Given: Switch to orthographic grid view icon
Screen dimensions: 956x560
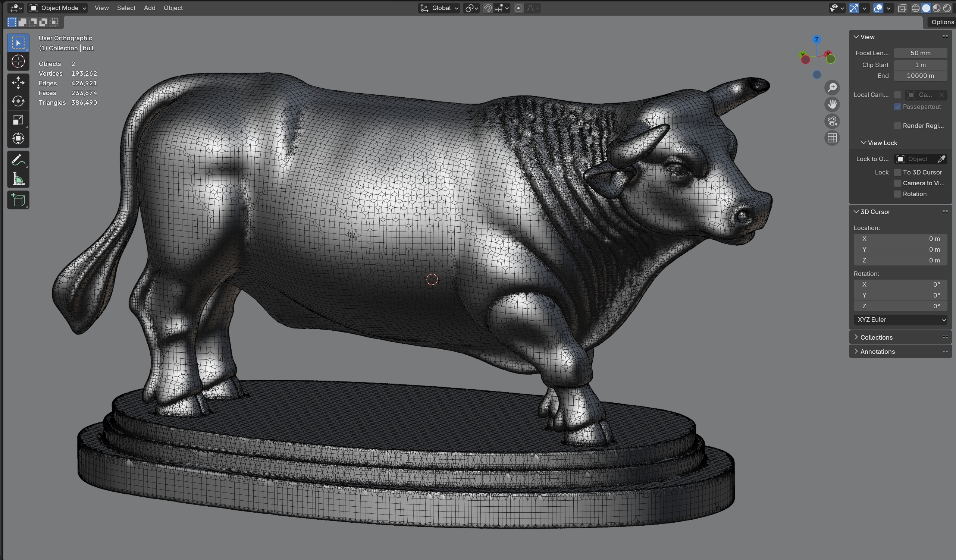Looking at the screenshot, I should click(832, 138).
